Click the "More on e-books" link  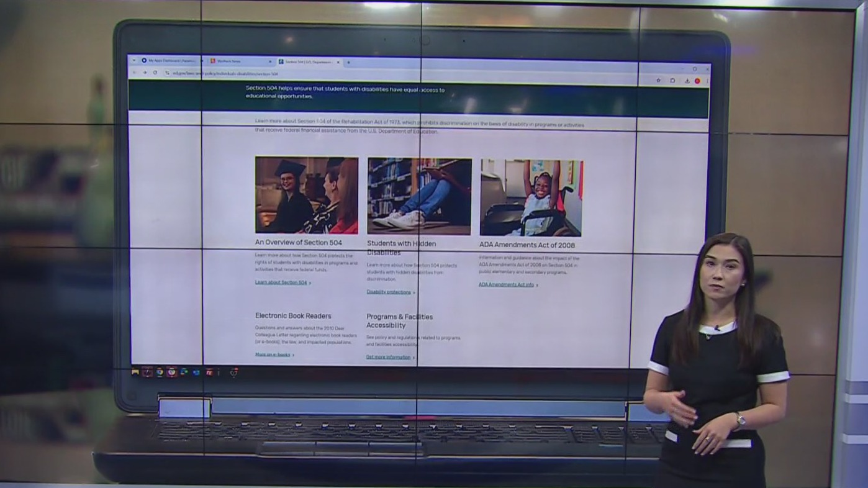click(x=273, y=355)
